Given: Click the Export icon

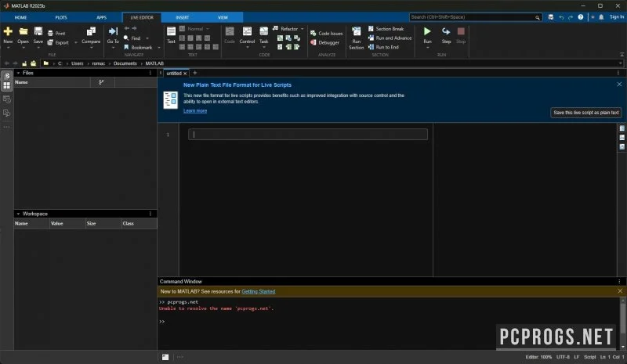Looking at the screenshot, I should tap(50, 43).
